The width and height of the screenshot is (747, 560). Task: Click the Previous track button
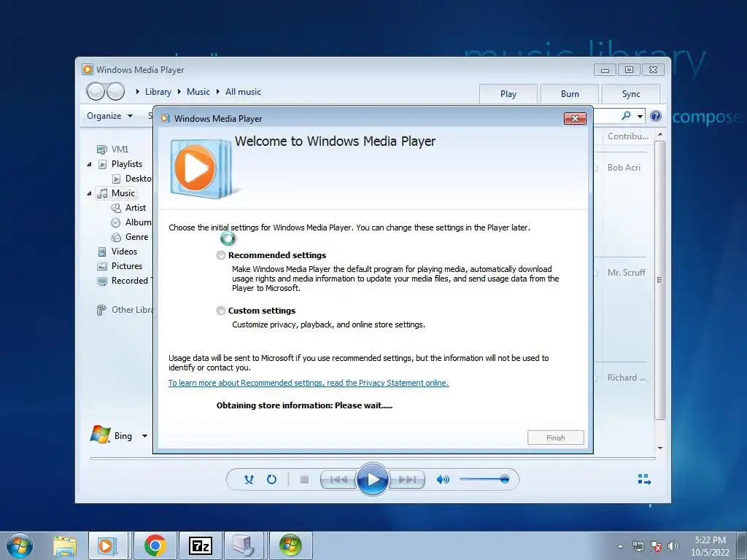coord(338,480)
